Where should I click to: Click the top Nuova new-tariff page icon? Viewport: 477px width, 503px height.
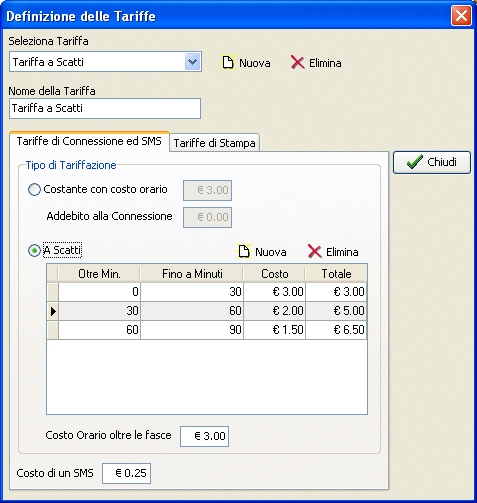click(228, 62)
